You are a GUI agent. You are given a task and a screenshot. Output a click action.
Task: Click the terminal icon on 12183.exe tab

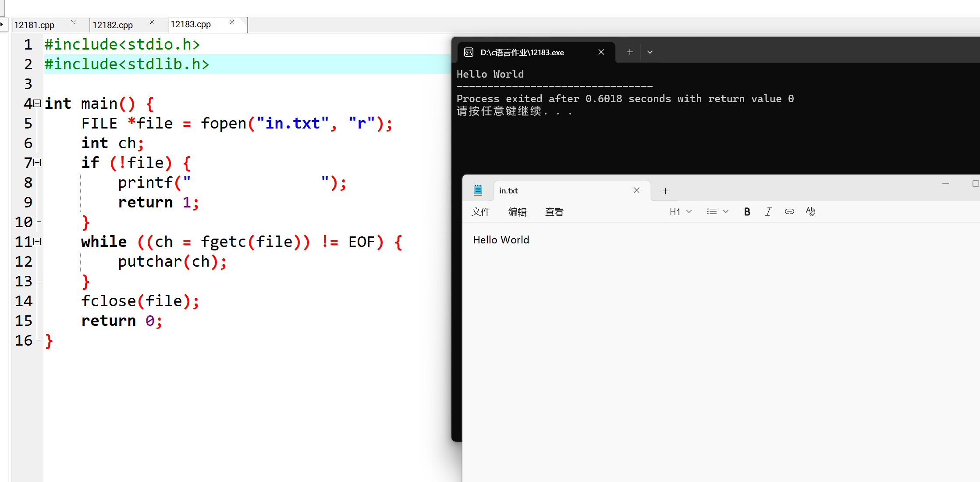coord(469,52)
